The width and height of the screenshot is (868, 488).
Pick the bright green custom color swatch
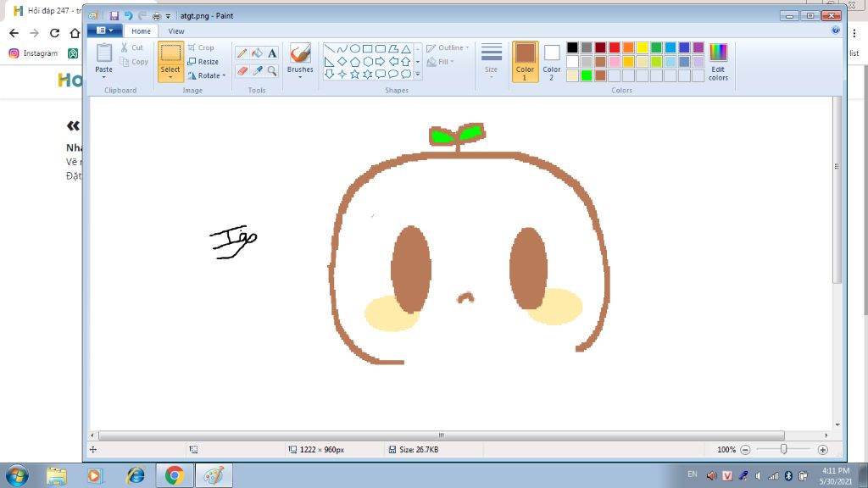pyautogui.click(x=587, y=75)
